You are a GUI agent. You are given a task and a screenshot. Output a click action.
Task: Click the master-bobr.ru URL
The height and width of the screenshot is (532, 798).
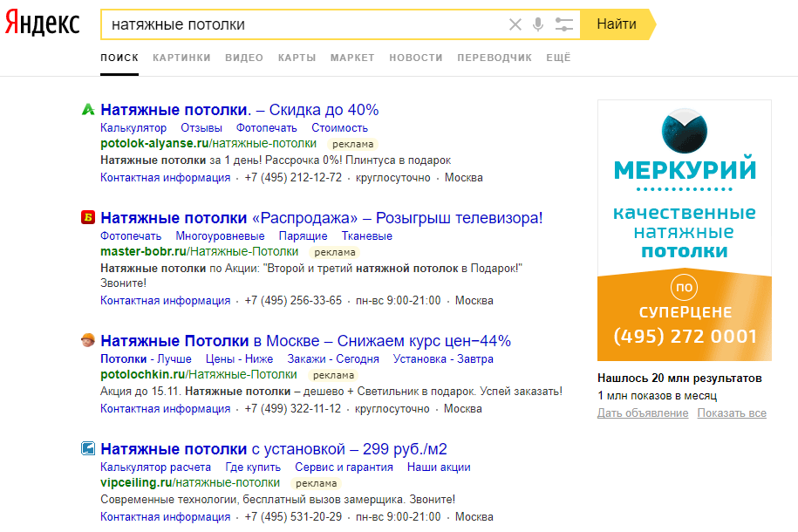199,251
